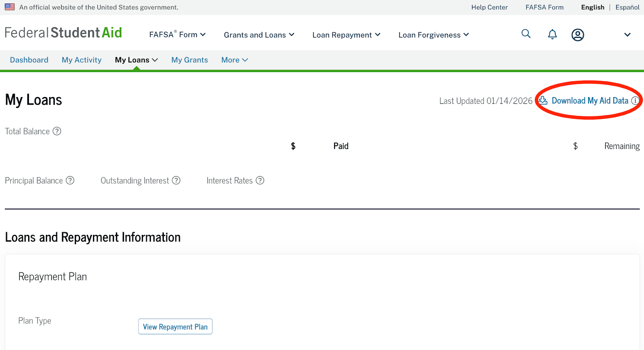The image size is (644, 350).
Task: Click the Download My Aid Data link
Action: click(589, 101)
